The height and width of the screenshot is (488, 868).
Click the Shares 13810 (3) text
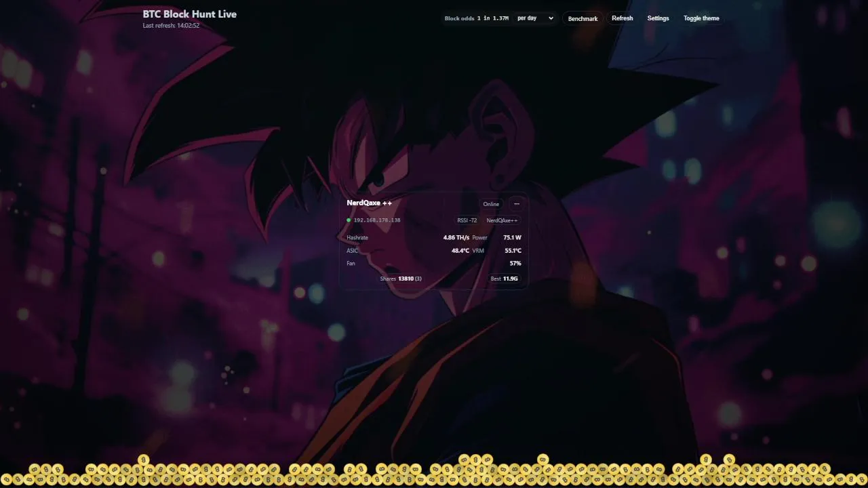click(401, 279)
